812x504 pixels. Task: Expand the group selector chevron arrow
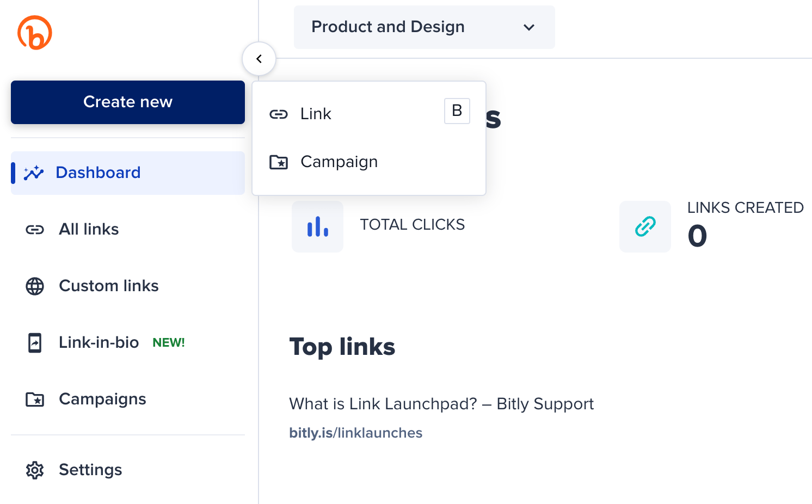[528, 27]
